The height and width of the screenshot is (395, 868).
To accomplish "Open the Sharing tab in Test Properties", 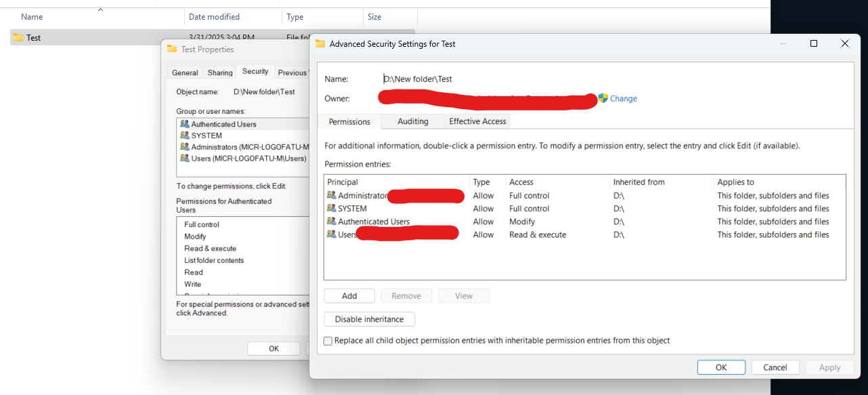I will point(220,72).
